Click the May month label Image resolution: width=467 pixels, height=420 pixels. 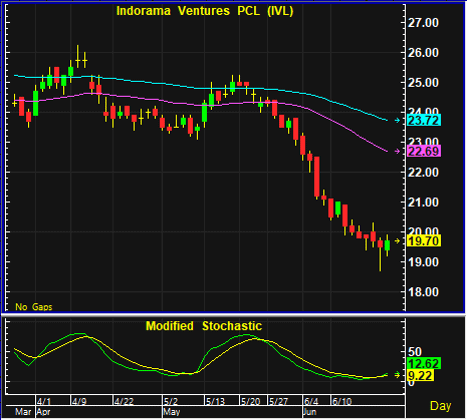[172, 412]
